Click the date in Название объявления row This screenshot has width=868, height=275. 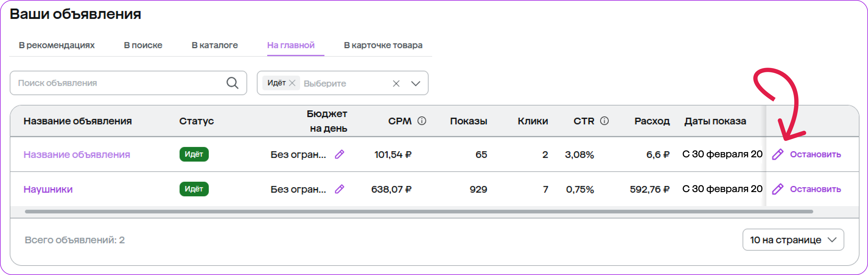[722, 154]
